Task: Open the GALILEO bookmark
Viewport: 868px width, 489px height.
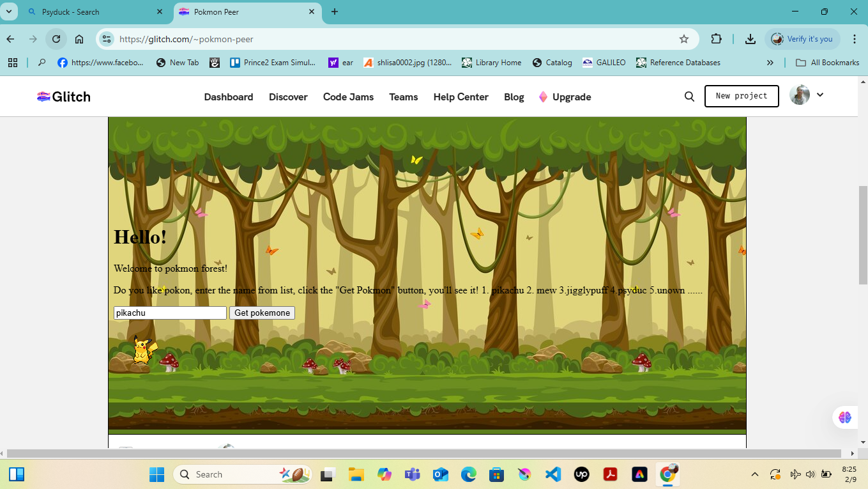Action: 604,63
